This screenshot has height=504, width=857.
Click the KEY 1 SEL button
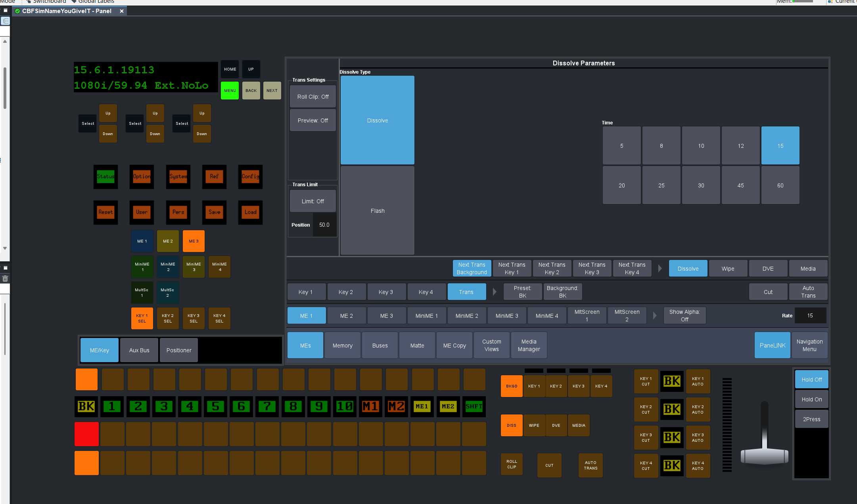click(x=142, y=319)
